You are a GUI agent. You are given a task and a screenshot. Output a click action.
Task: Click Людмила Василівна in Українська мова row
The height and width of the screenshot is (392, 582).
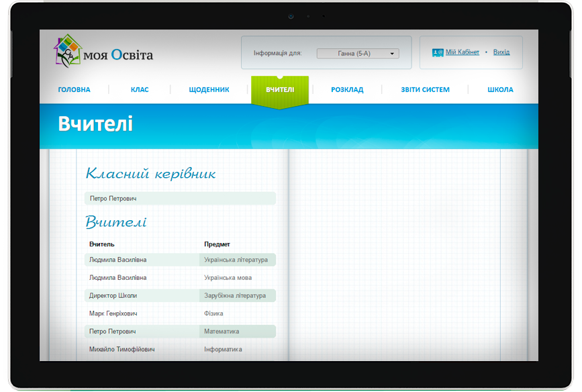(x=117, y=277)
